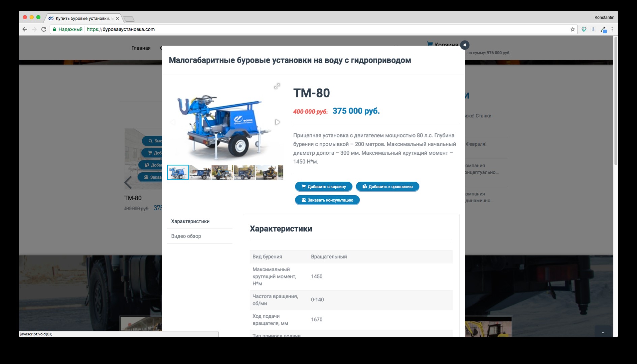Open Chrome menu with three dots

[x=612, y=29]
